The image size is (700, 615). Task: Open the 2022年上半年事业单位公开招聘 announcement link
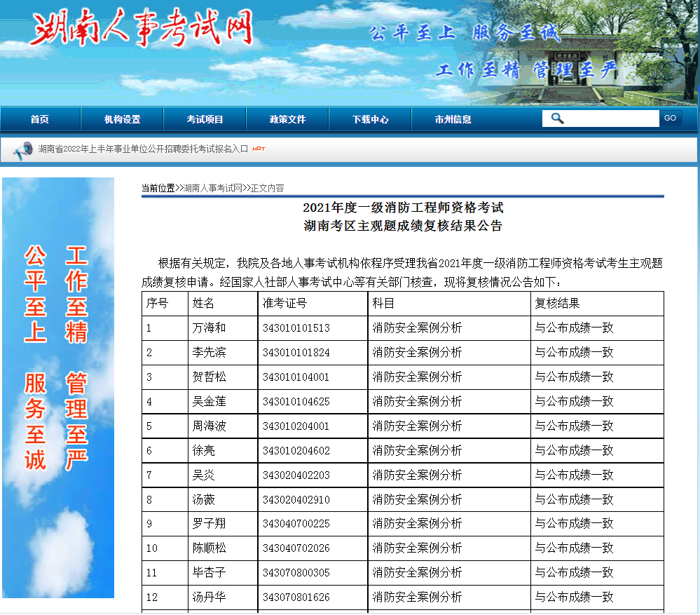click(x=143, y=149)
